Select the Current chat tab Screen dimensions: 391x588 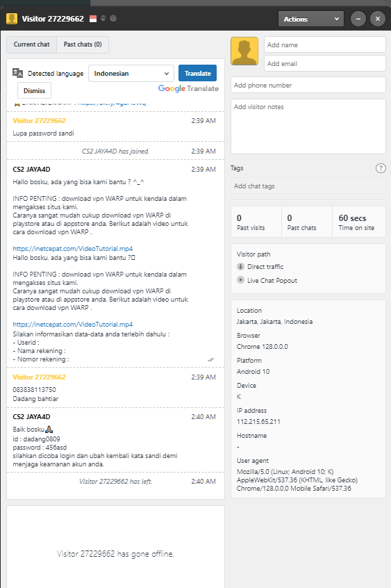[31, 44]
